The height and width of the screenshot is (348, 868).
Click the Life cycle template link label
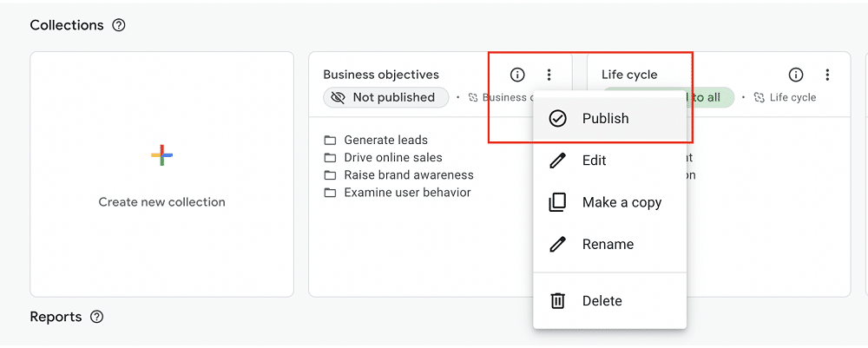786,97
